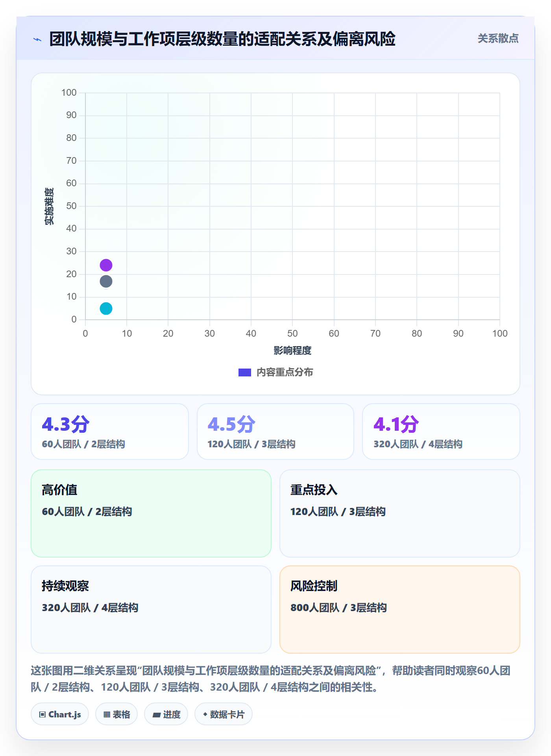Click the purple scatter data point
Viewport: 551px width, 756px height.
(x=106, y=265)
